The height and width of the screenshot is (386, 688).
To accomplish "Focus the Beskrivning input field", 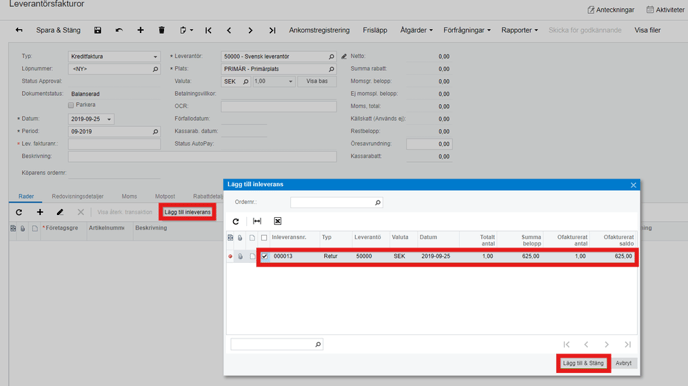I will [x=202, y=157].
